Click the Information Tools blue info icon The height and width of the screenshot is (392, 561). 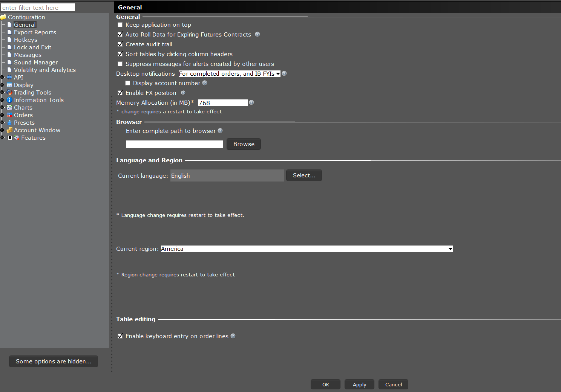[9, 100]
